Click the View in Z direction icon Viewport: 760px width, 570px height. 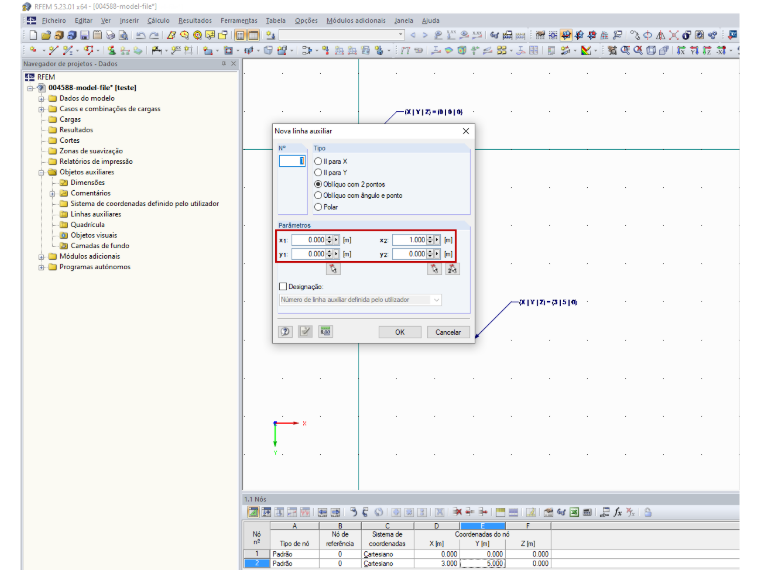[707, 50]
